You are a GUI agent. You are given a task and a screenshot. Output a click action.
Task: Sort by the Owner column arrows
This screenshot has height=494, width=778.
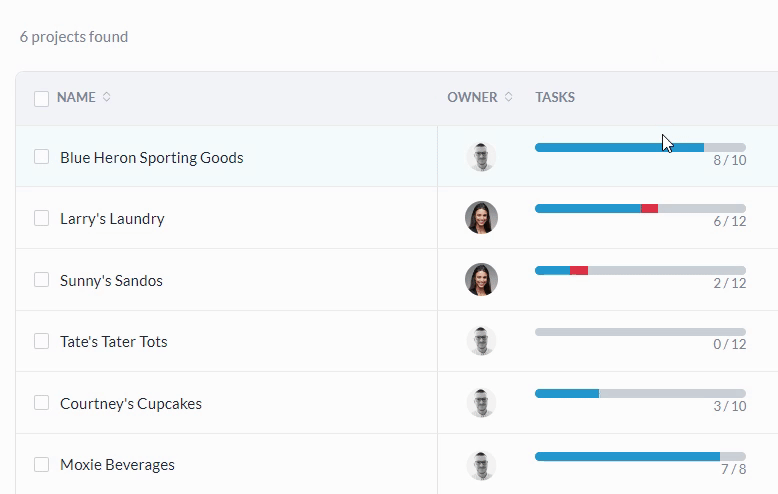click(508, 97)
